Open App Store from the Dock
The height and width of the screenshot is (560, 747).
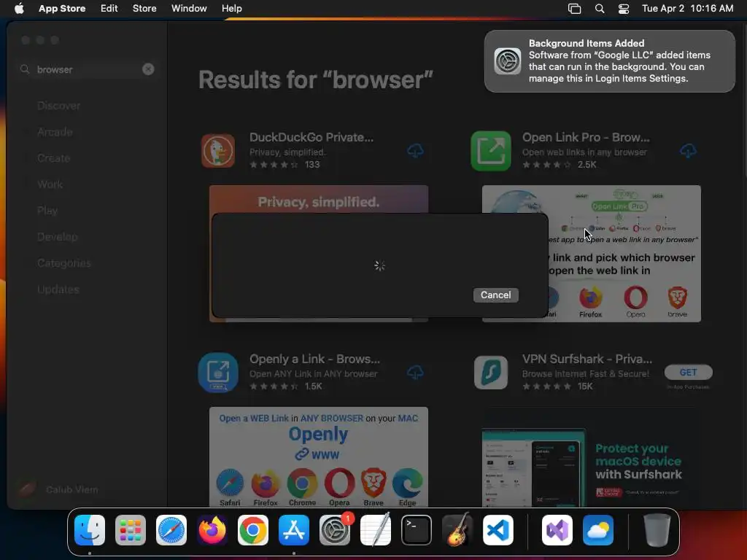click(294, 530)
